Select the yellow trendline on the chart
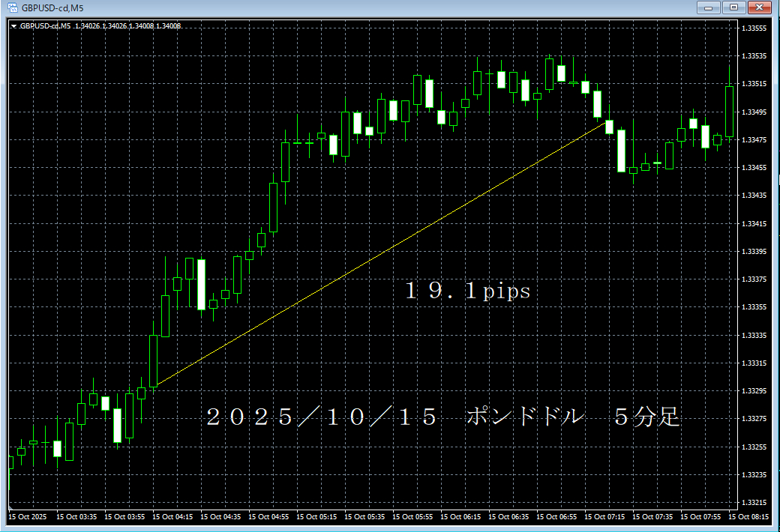The width and height of the screenshot is (780, 532). coord(375,254)
